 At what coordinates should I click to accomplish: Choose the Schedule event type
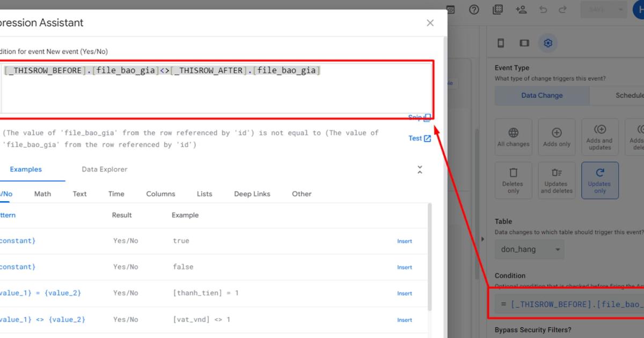point(617,95)
